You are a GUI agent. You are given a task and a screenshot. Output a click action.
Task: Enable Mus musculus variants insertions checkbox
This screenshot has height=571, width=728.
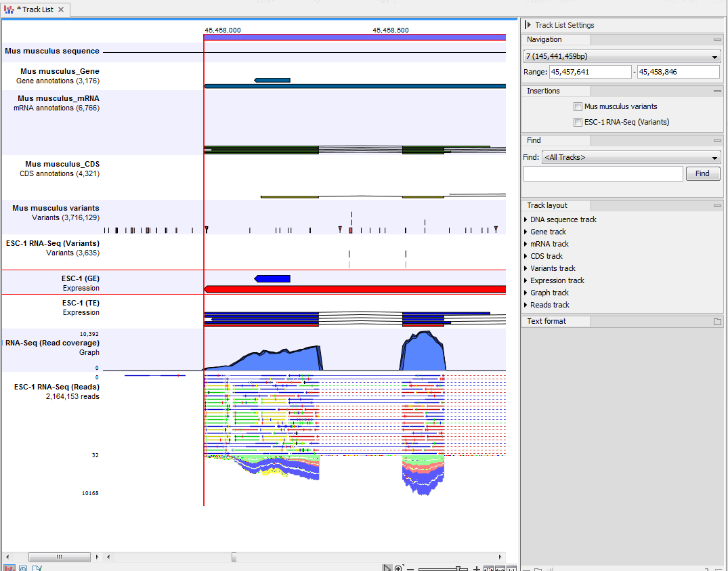point(578,106)
